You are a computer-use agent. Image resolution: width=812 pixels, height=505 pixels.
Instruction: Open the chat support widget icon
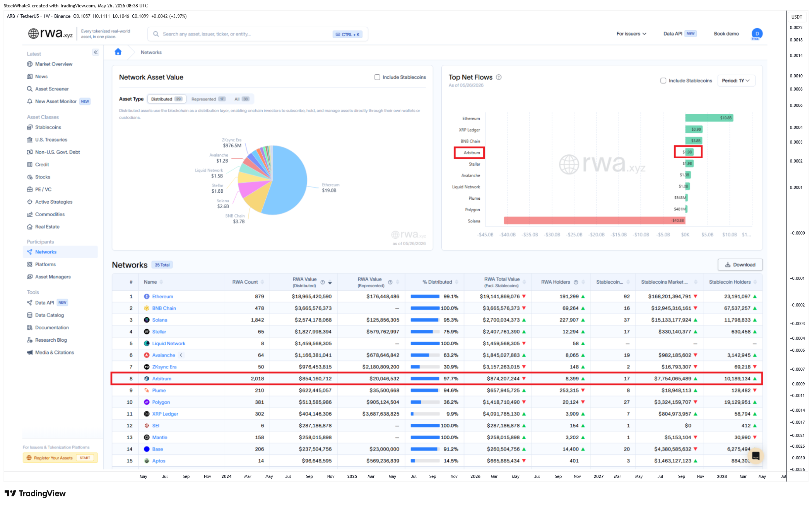pos(755,455)
